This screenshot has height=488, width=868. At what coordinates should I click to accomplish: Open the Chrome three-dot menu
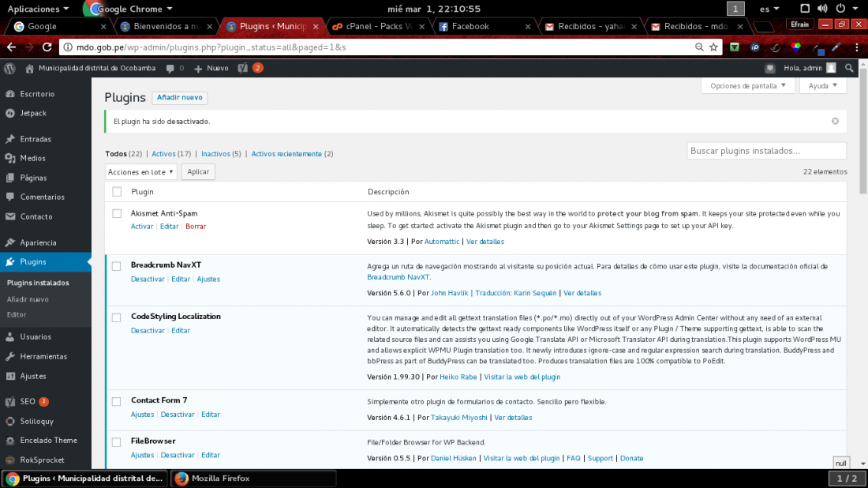857,47
